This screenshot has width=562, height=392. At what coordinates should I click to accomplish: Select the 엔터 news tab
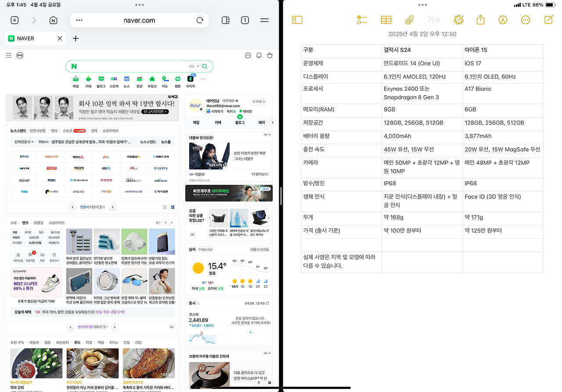click(x=54, y=131)
